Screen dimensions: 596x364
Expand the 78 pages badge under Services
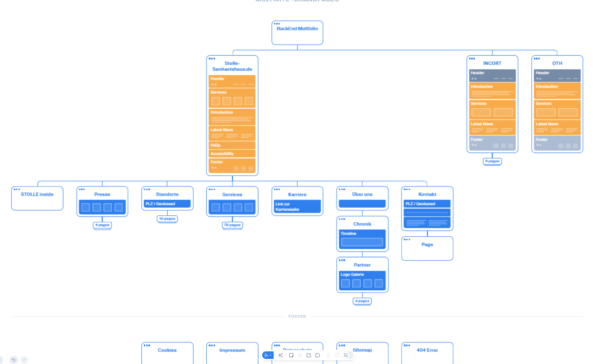[232, 225]
